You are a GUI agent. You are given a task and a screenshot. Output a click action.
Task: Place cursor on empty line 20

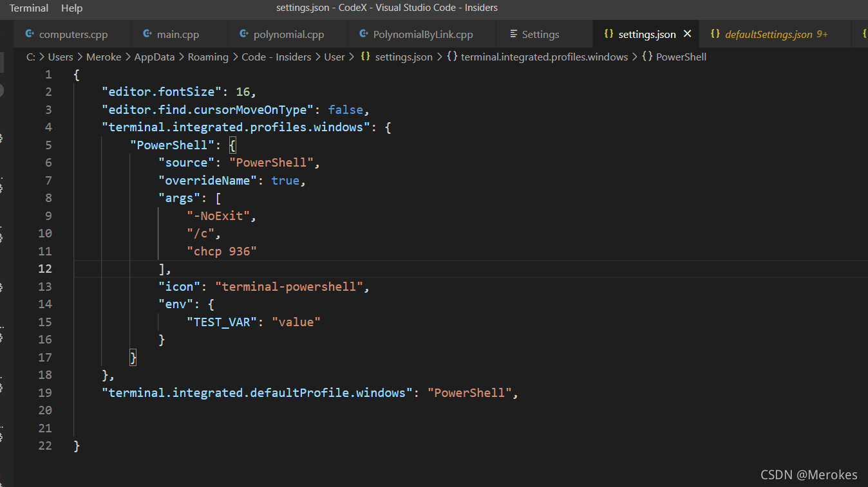(471, 410)
